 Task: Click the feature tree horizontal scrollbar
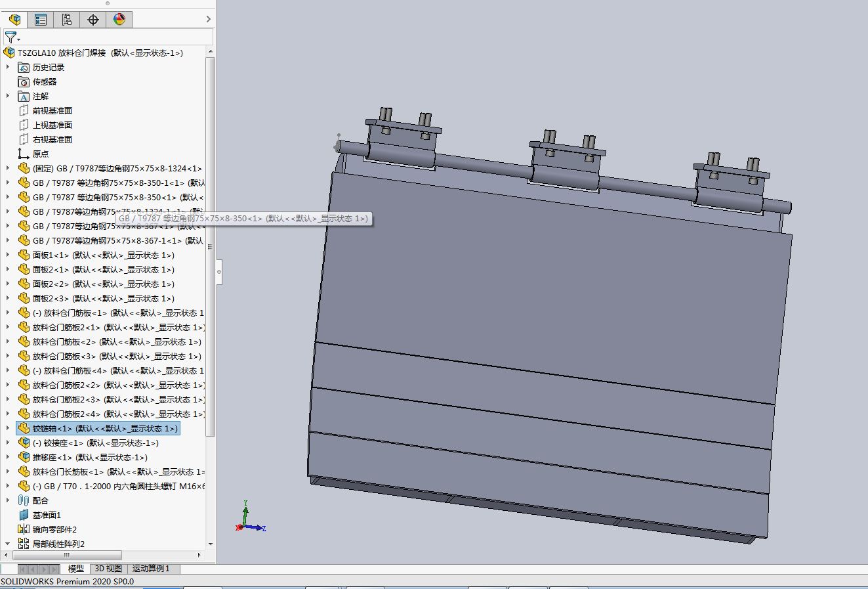68,556
